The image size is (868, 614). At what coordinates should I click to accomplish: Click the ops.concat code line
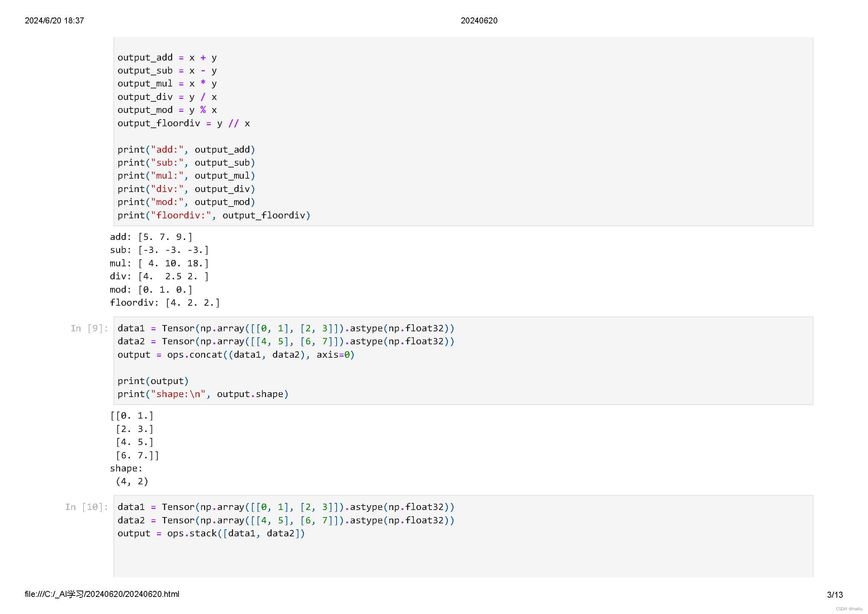pyautogui.click(x=236, y=355)
